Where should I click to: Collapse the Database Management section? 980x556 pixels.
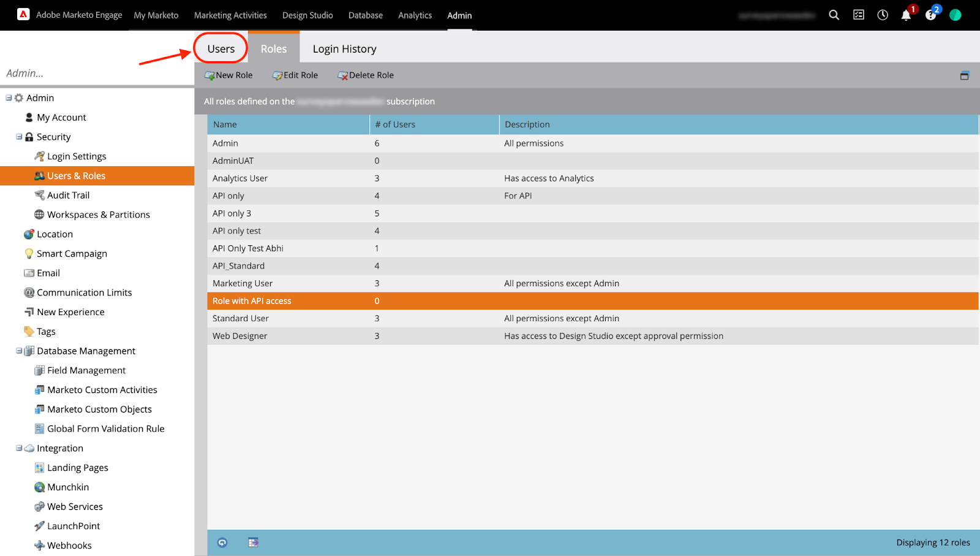19,351
